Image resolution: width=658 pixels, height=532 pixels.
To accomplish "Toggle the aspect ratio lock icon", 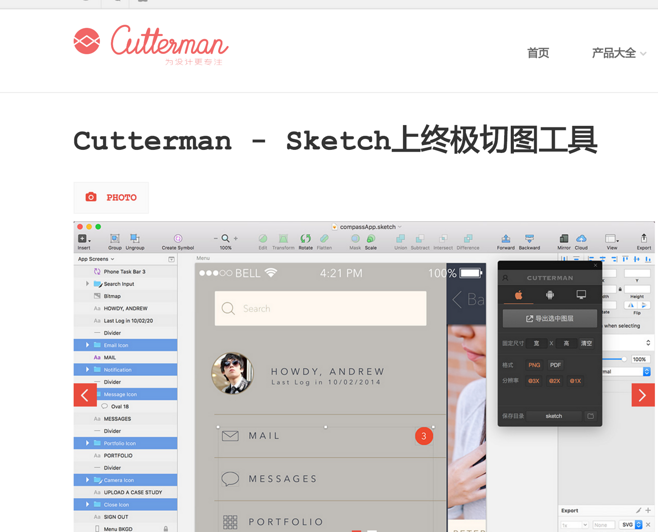I will [x=620, y=289].
